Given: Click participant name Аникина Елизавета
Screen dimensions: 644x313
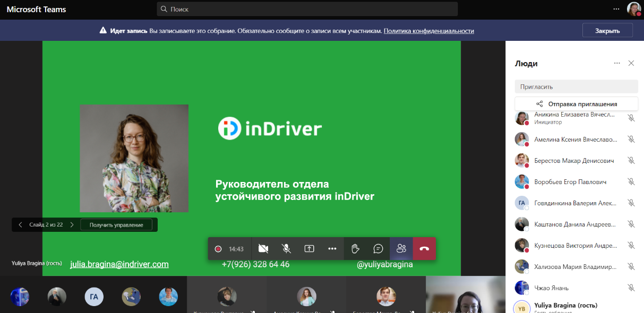Looking at the screenshot, I should [x=574, y=115].
